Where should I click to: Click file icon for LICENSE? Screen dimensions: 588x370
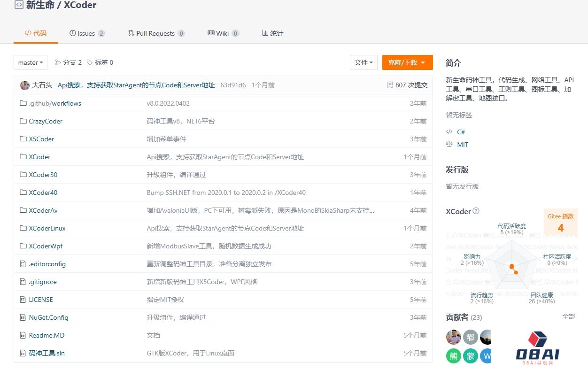[x=23, y=300]
